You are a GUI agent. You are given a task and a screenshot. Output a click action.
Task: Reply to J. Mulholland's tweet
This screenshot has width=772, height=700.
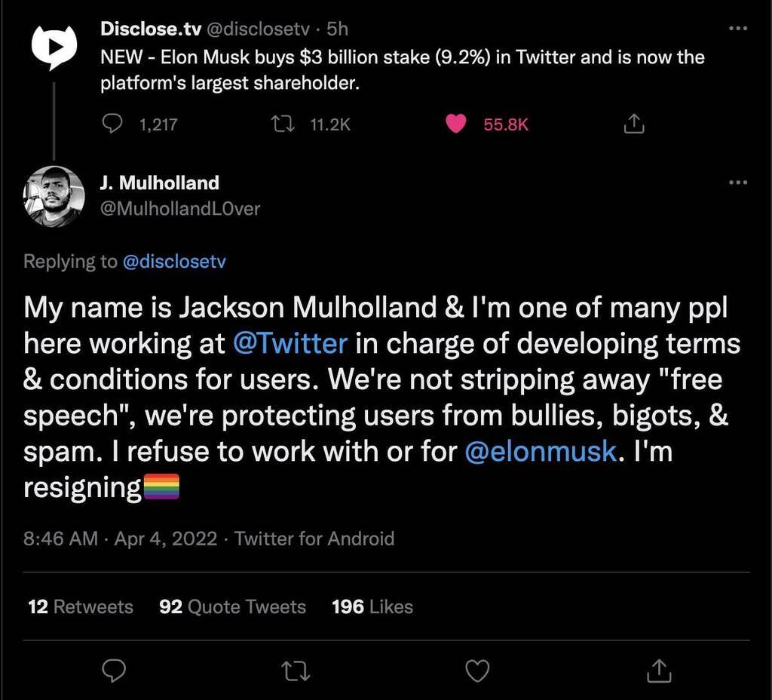(x=114, y=671)
